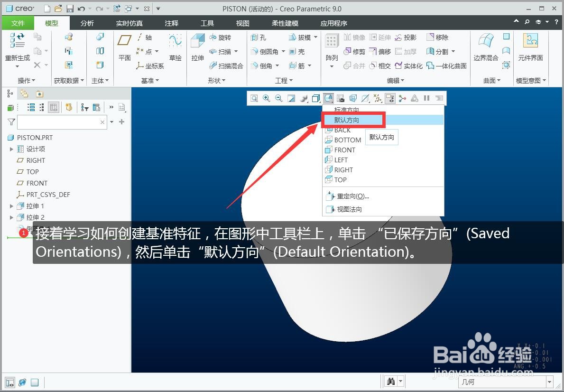Click the Trim (修剪) tool
This screenshot has width=564, height=392.
point(354,52)
